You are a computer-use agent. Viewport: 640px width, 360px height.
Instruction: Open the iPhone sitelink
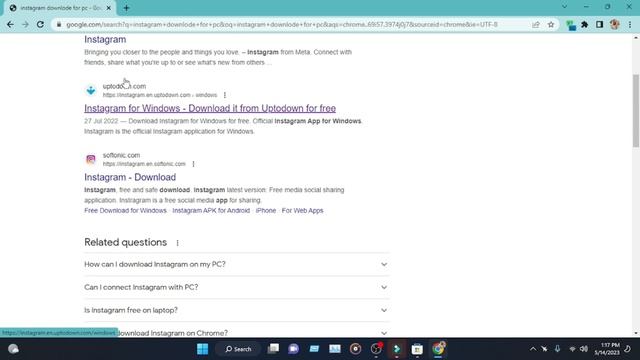click(x=266, y=211)
